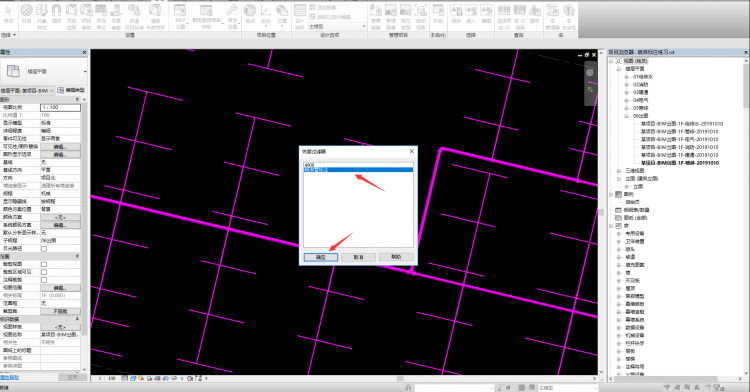
Task: Open Main Model design option dropdown
Action: [337, 26]
